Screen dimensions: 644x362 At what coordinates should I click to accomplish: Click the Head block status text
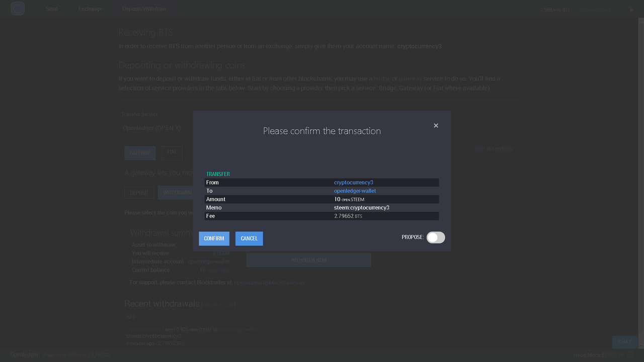(598, 355)
